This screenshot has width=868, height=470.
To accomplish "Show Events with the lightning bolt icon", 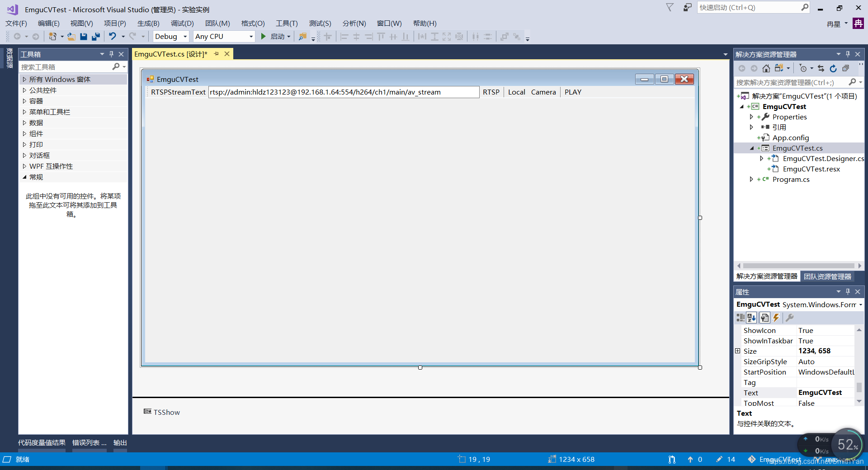I will (x=776, y=318).
